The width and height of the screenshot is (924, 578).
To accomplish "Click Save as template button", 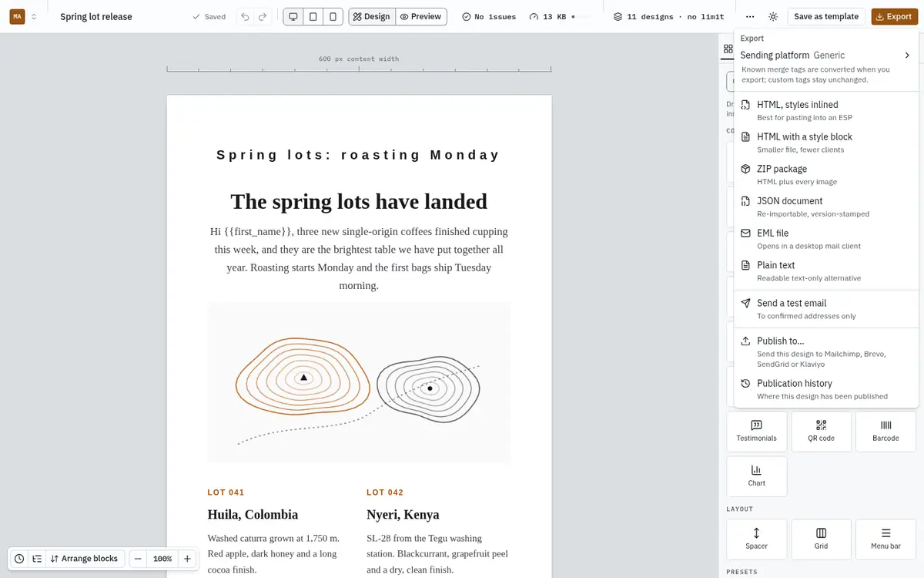I will (826, 16).
